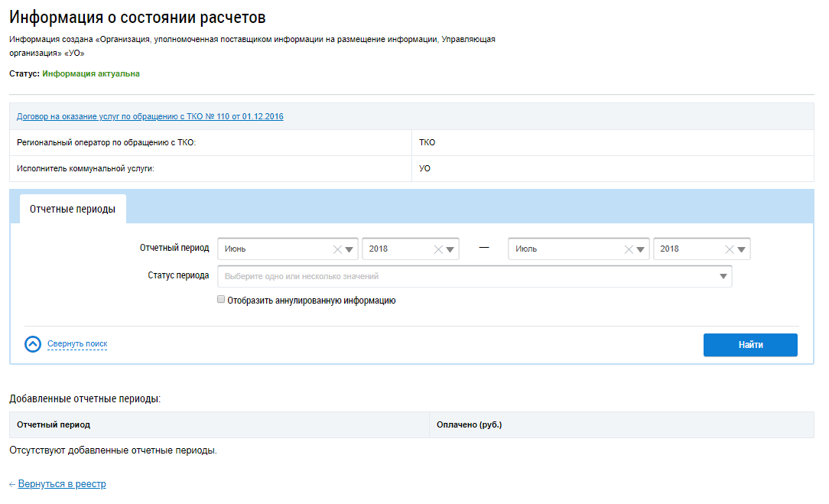Open the start month dropdown arrow
This screenshot has width=829, height=504.
point(350,249)
